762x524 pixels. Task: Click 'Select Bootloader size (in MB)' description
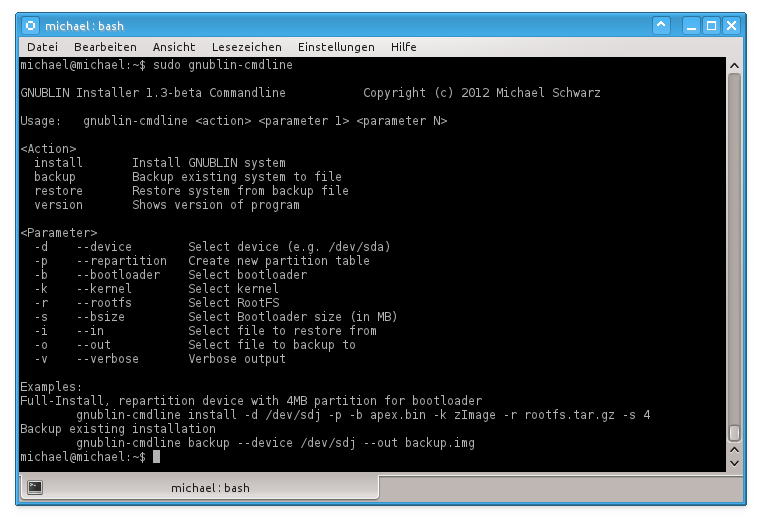[x=293, y=317]
